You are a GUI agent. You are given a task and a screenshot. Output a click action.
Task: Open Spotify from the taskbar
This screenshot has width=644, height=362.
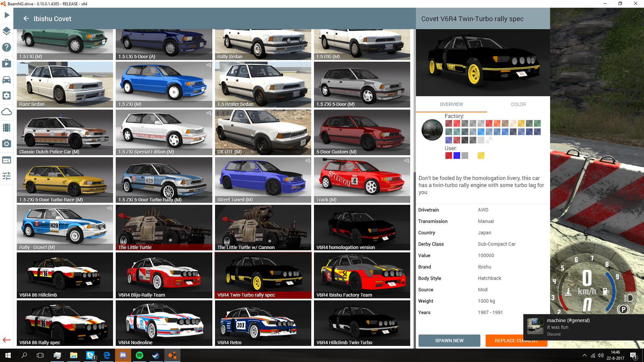[x=140, y=355]
